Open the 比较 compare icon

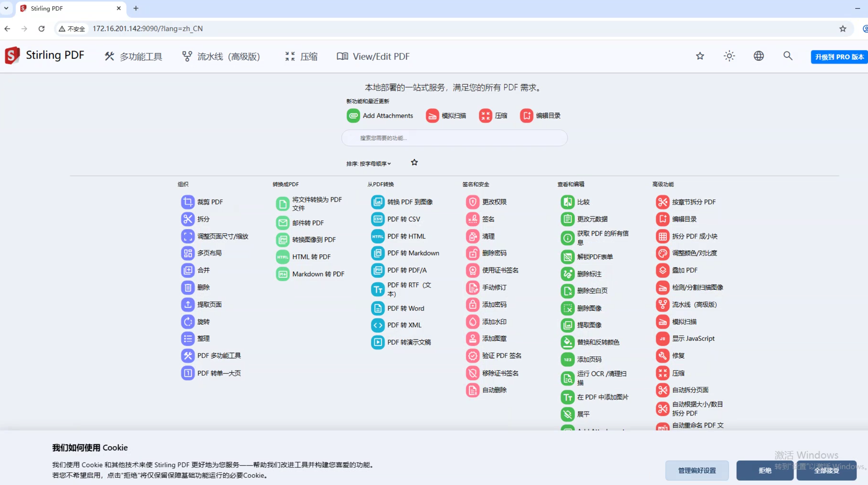[x=568, y=202]
